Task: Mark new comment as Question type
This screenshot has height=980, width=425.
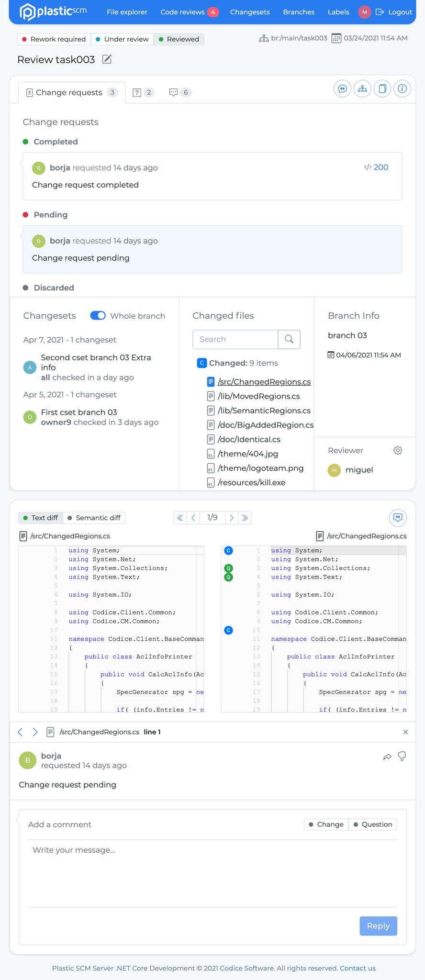Action: 372,824
